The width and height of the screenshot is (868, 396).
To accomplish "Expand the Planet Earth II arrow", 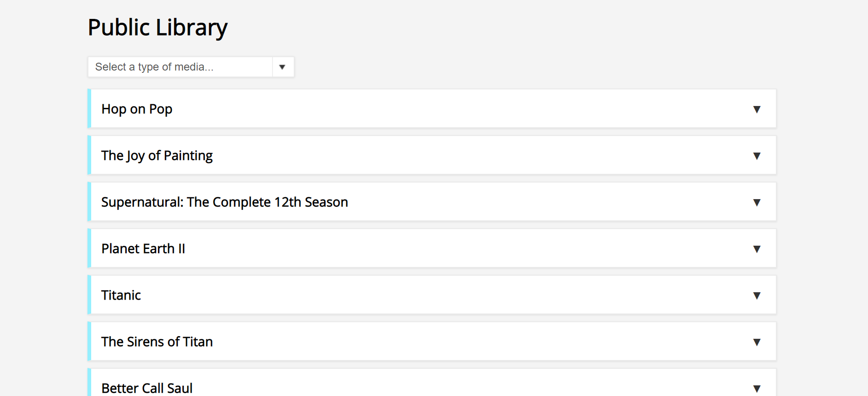I will pyautogui.click(x=757, y=249).
